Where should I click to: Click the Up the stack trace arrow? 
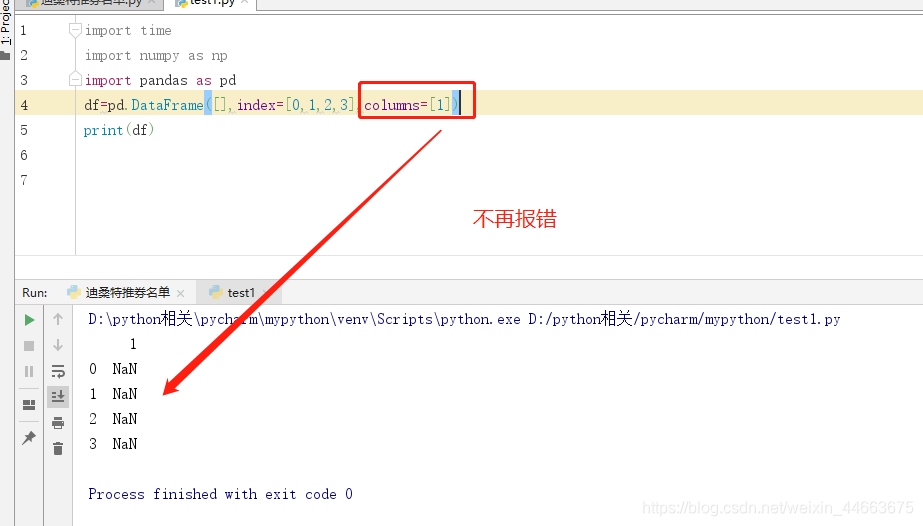[58, 319]
